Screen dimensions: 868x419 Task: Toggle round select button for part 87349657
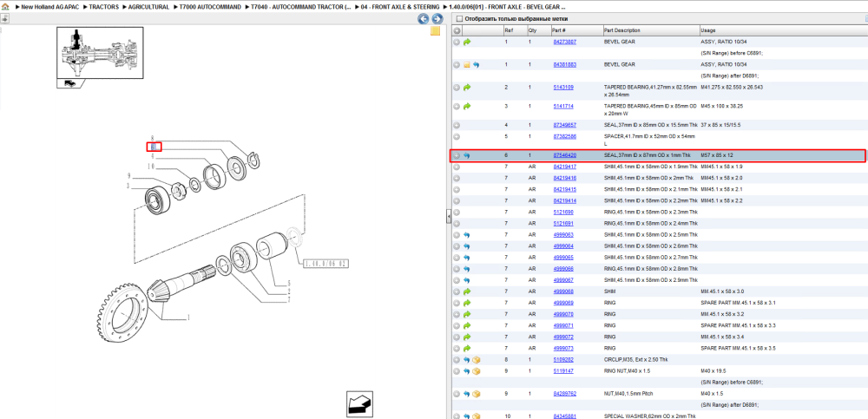(457, 125)
